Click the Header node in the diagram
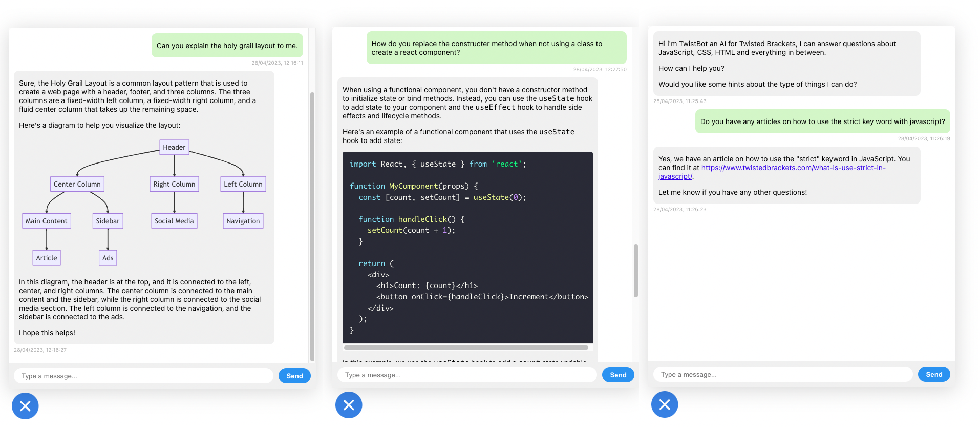The image size is (980, 427). click(174, 147)
